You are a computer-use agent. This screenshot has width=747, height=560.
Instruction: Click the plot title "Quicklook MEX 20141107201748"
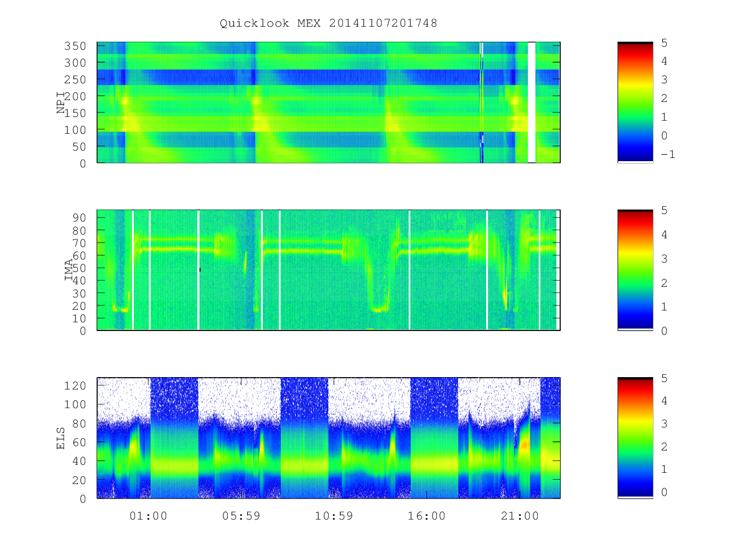tap(329, 24)
